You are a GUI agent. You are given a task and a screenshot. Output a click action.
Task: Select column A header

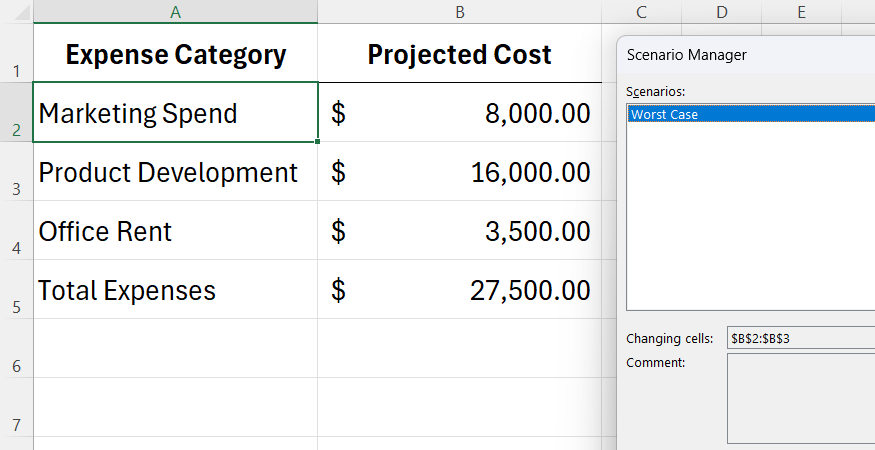coord(175,12)
